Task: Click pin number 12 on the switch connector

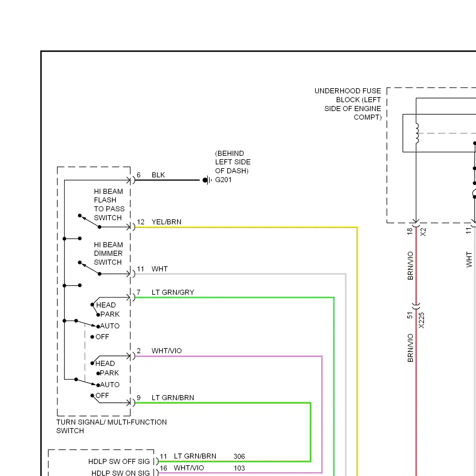Action: [x=141, y=222]
